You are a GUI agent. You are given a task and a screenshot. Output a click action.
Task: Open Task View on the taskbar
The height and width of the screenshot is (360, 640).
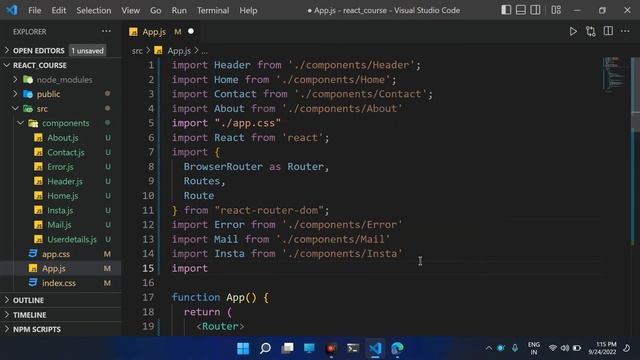click(x=287, y=348)
